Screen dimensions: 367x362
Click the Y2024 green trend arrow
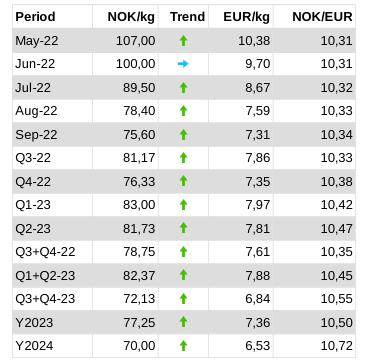[x=183, y=346]
